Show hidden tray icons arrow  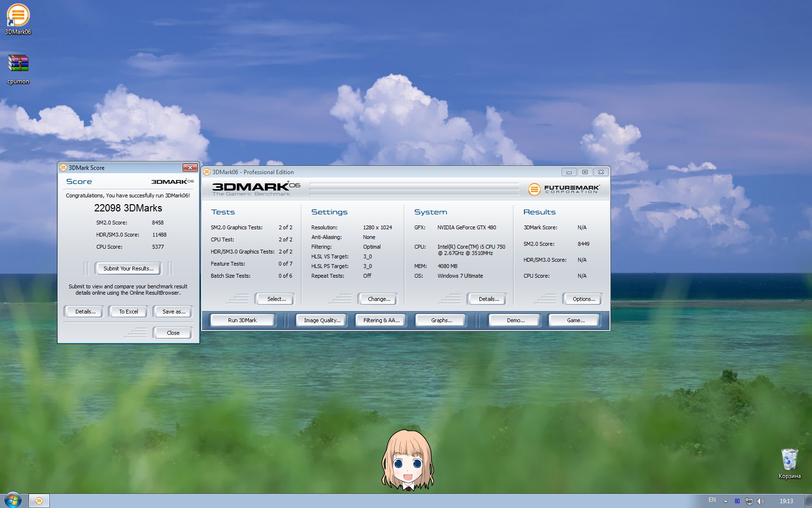point(725,501)
